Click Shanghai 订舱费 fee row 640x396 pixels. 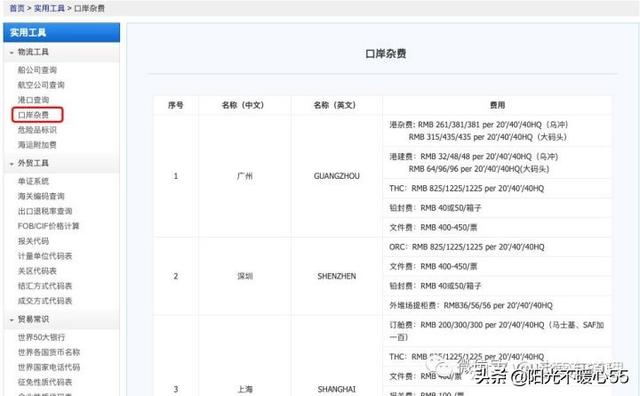tap(498, 331)
